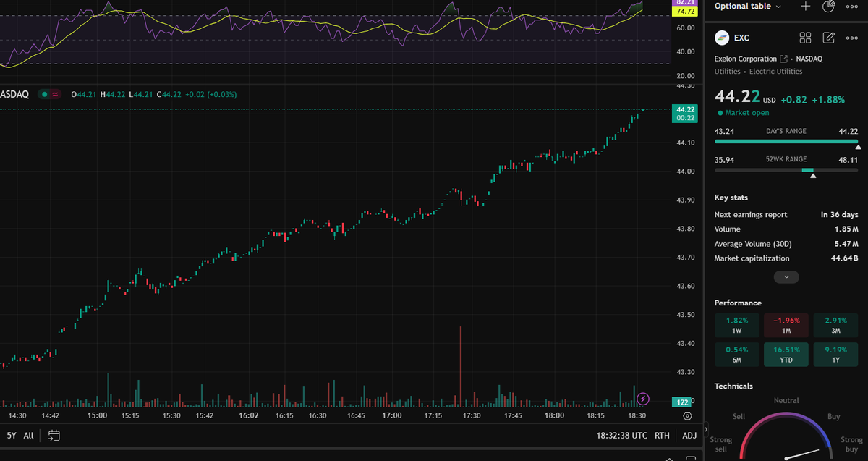Click the Next earnings report row

point(786,215)
